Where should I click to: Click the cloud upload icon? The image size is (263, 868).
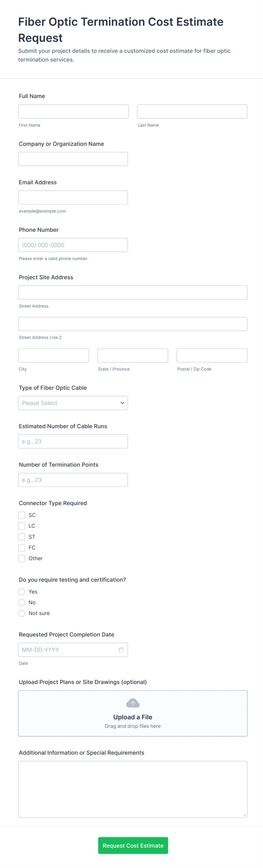tap(133, 703)
